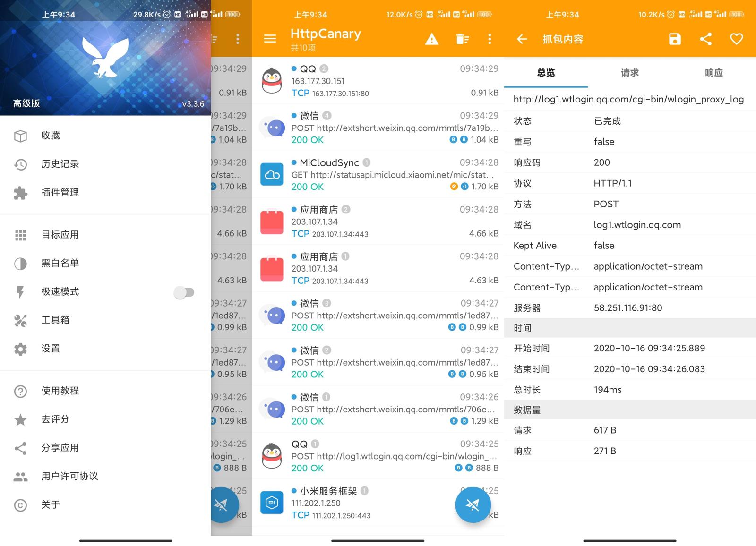Save the capture content

[675, 39]
